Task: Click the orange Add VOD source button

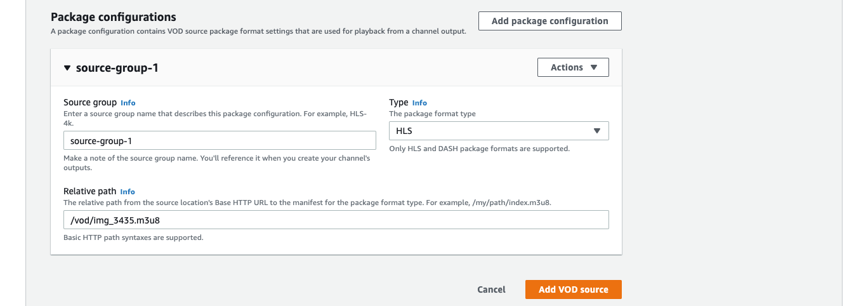Action: pyautogui.click(x=573, y=289)
